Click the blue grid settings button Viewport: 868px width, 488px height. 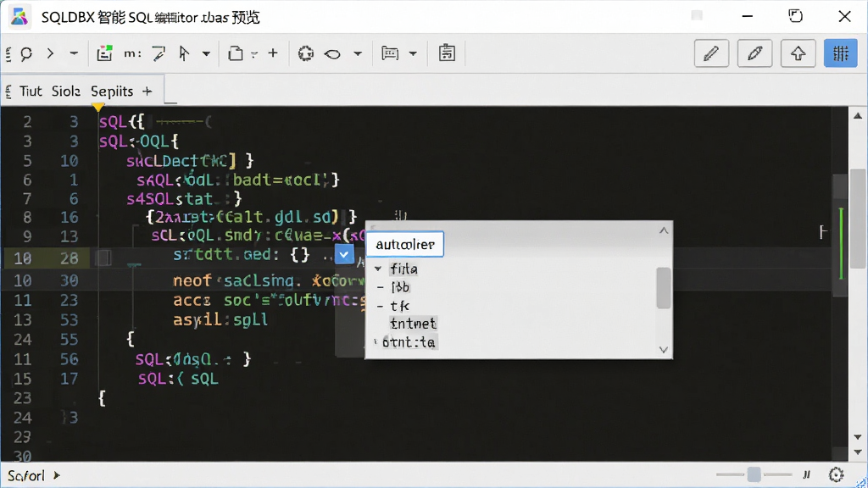[x=840, y=53]
